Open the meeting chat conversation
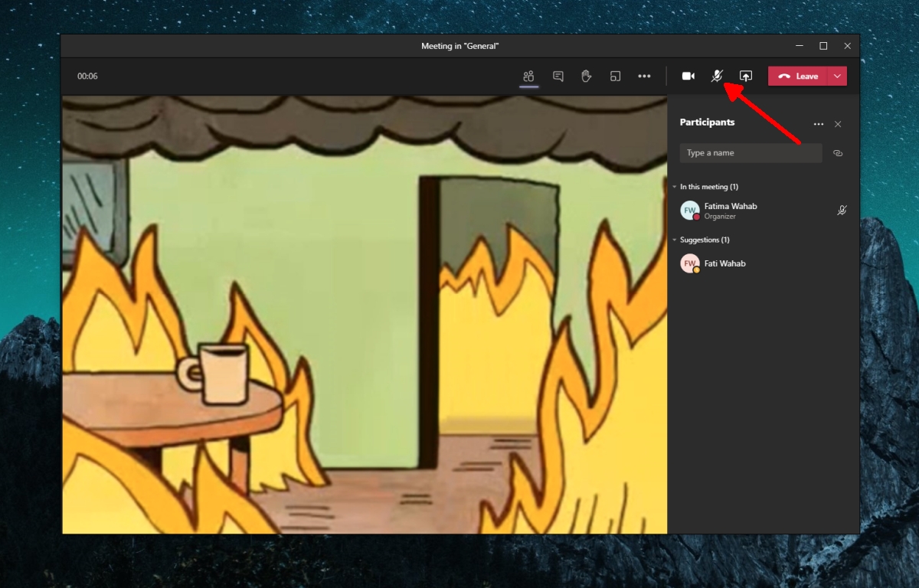This screenshot has height=588, width=919. tap(558, 77)
